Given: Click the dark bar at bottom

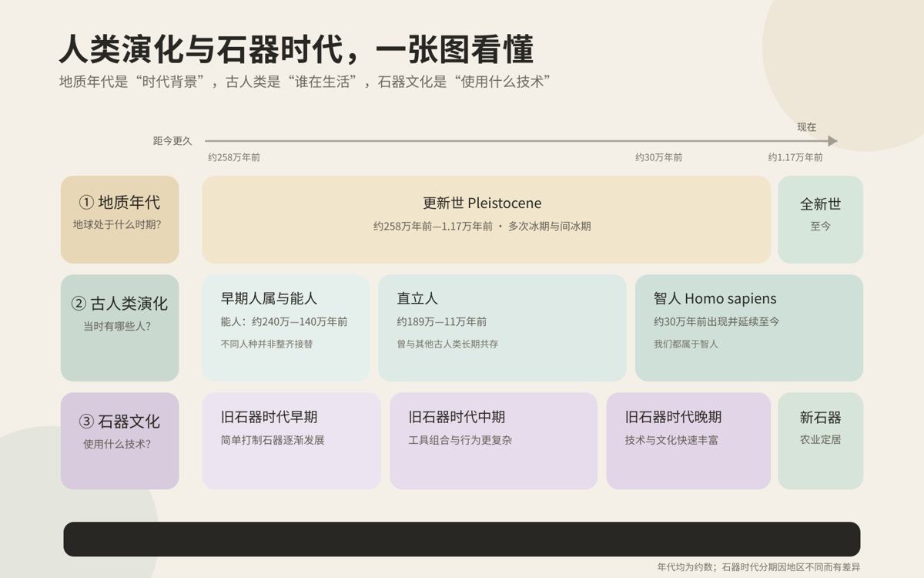Looking at the screenshot, I should click(462, 539).
